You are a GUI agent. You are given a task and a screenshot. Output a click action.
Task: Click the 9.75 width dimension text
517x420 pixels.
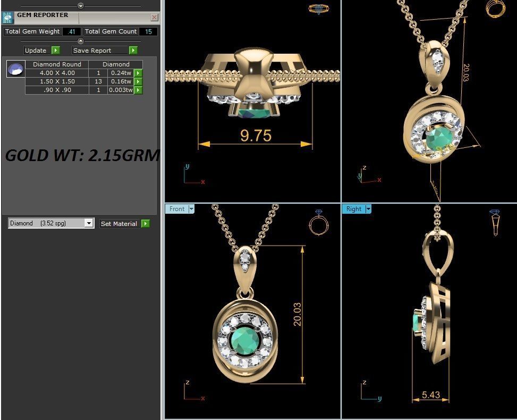pos(256,135)
